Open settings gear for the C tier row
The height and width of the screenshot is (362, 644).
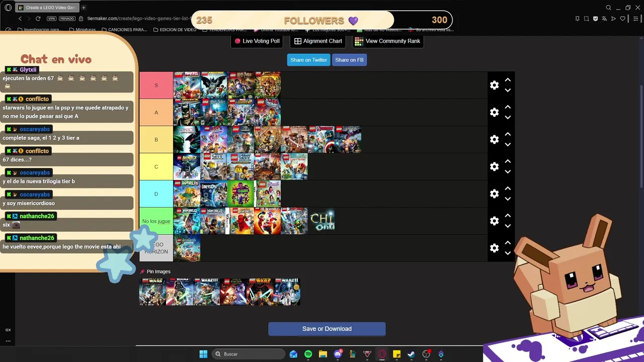tap(494, 167)
